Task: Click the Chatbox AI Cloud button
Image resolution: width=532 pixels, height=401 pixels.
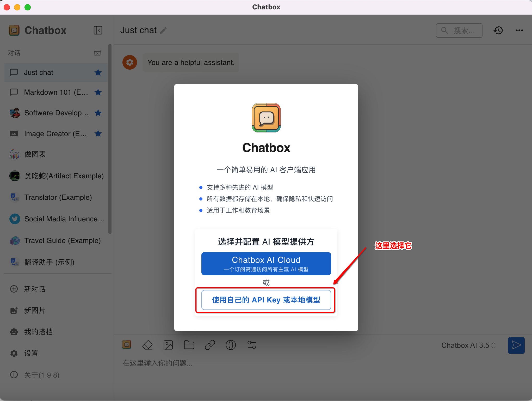Action: pos(266,263)
